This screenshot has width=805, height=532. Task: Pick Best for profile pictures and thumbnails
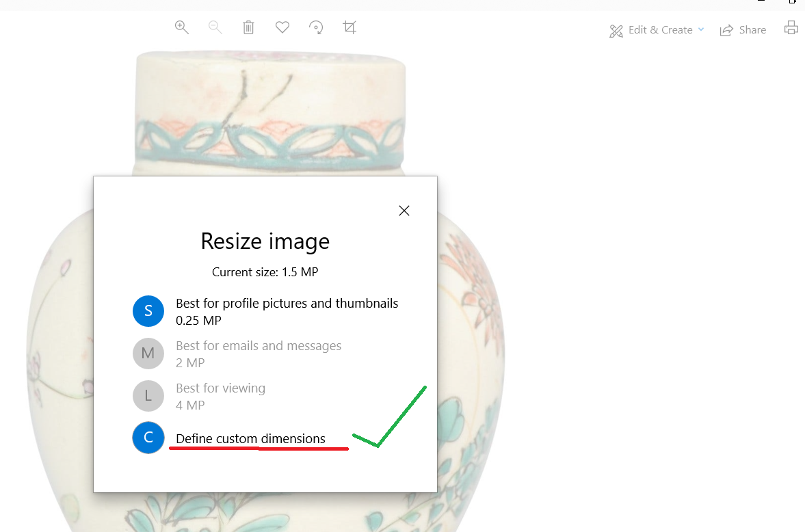tap(287, 304)
